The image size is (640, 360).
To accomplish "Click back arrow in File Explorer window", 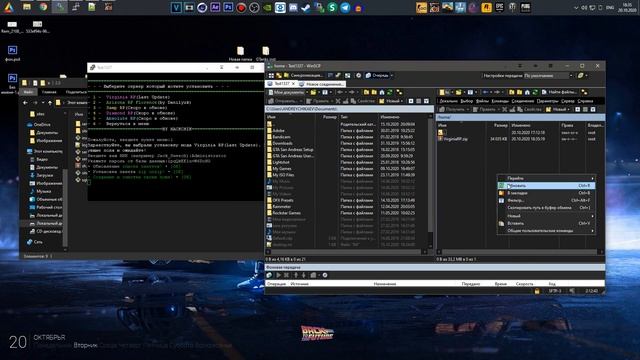I will (26, 102).
